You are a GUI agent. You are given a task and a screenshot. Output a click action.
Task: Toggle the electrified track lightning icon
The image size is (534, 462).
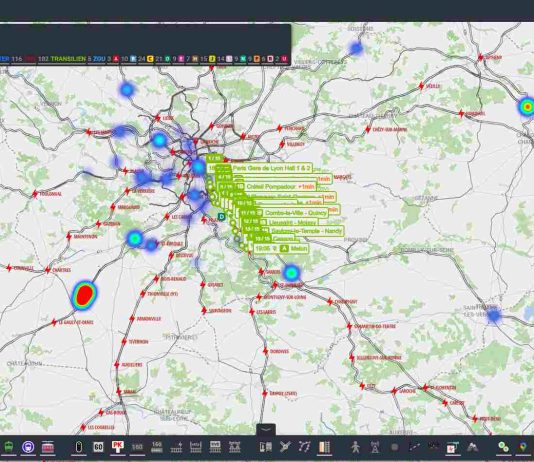tap(176, 447)
